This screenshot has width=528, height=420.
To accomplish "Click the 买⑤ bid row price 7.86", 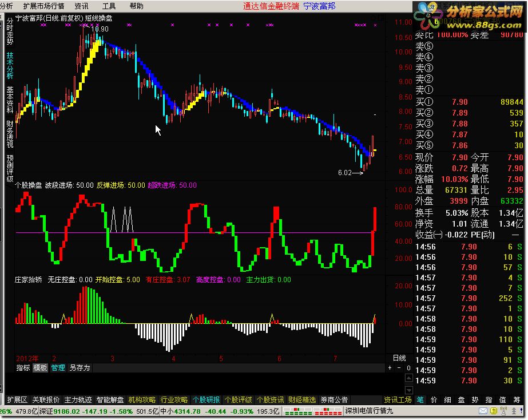I will [x=460, y=145].
